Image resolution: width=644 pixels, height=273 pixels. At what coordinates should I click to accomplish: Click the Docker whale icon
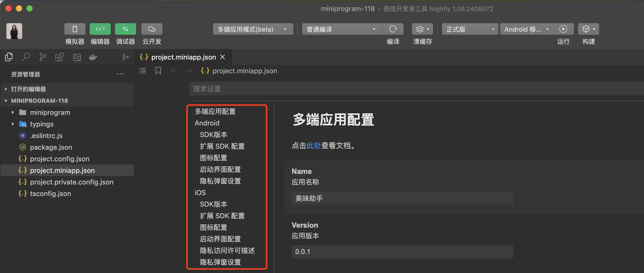(93, 57)
